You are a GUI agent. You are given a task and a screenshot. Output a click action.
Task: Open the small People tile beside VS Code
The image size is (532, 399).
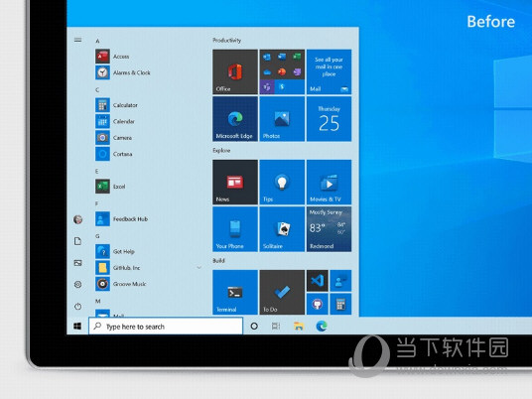(x=340, y=281)
